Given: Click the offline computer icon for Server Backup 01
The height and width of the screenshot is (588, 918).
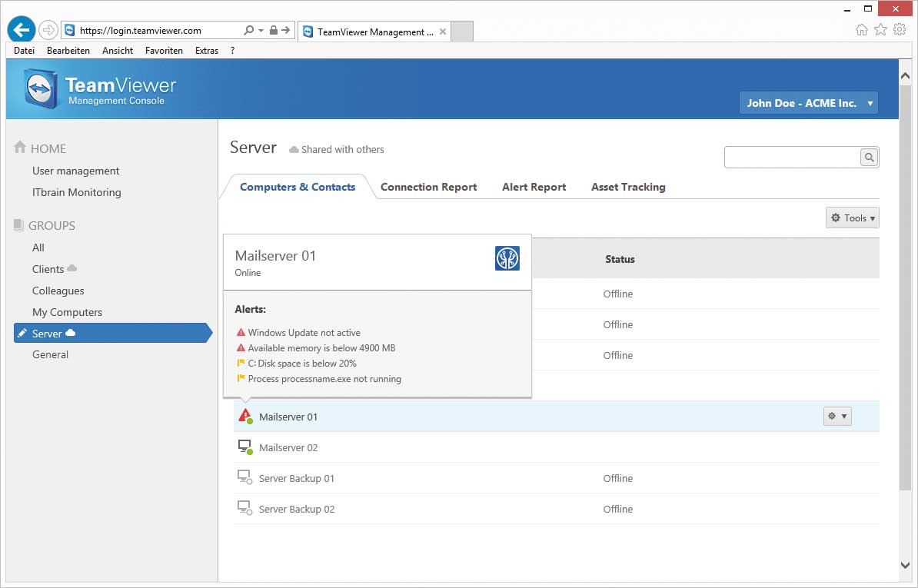Looking at the screenshot, I should (244, 477).
